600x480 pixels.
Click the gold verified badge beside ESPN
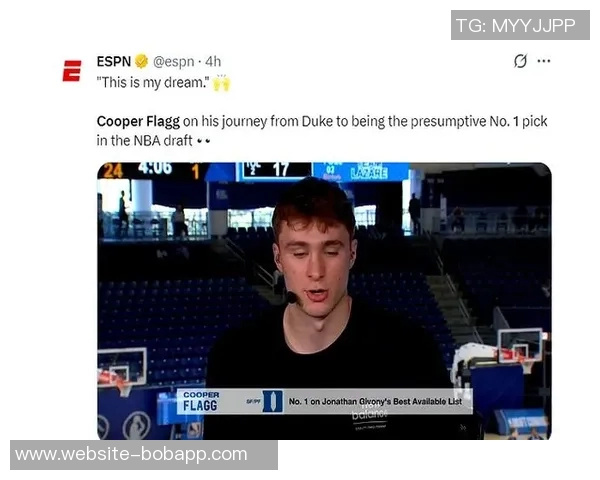click(141, 61)
